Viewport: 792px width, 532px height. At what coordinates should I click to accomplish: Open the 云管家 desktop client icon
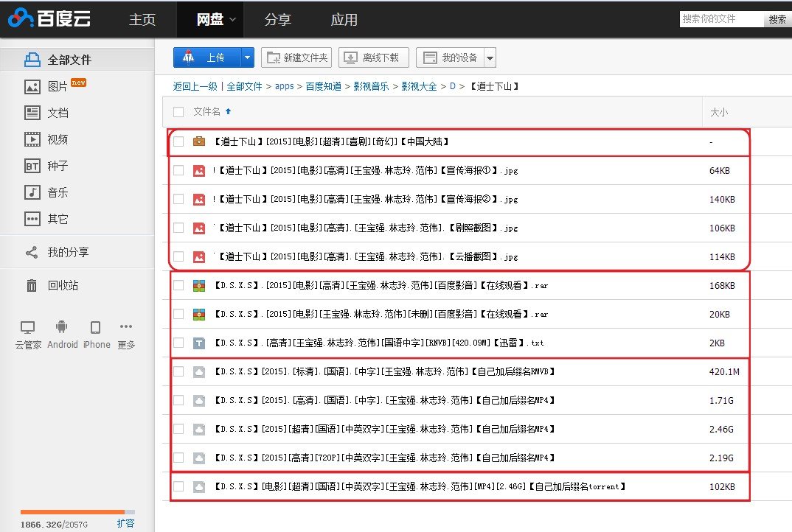point(28,328)
